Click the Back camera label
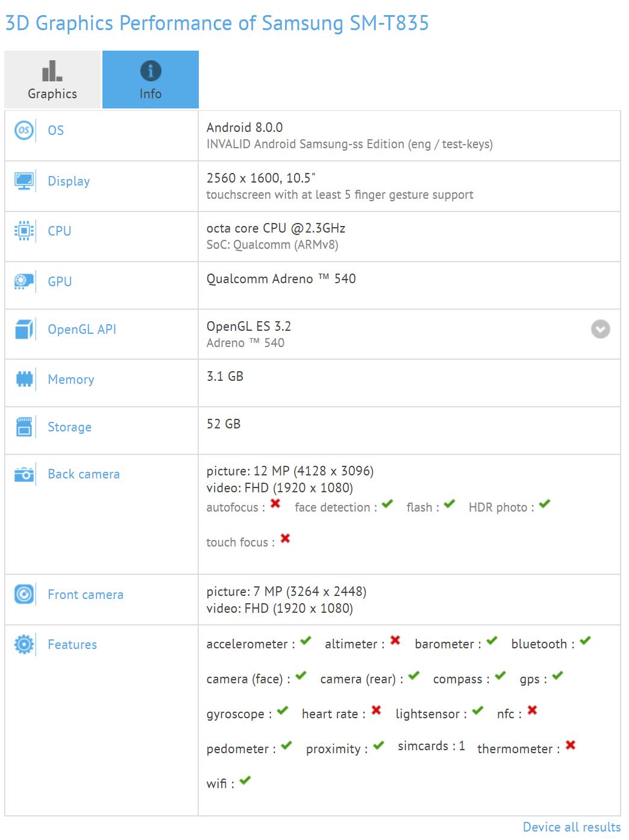 coord(84,474)
